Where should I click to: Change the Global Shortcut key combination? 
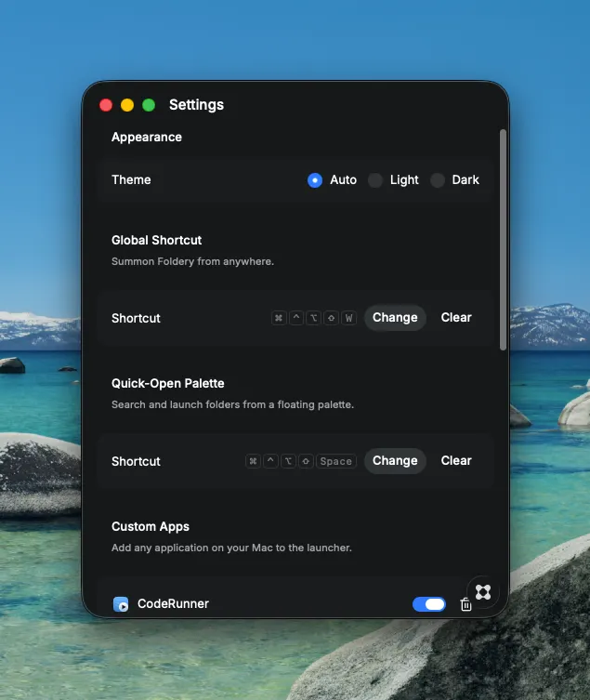pos(395,317)
